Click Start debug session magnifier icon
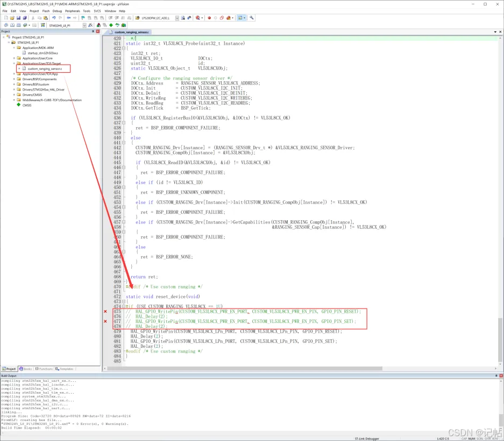Image resolution: width=504 pixels, height=441 pixels. (x=198, y=18)
